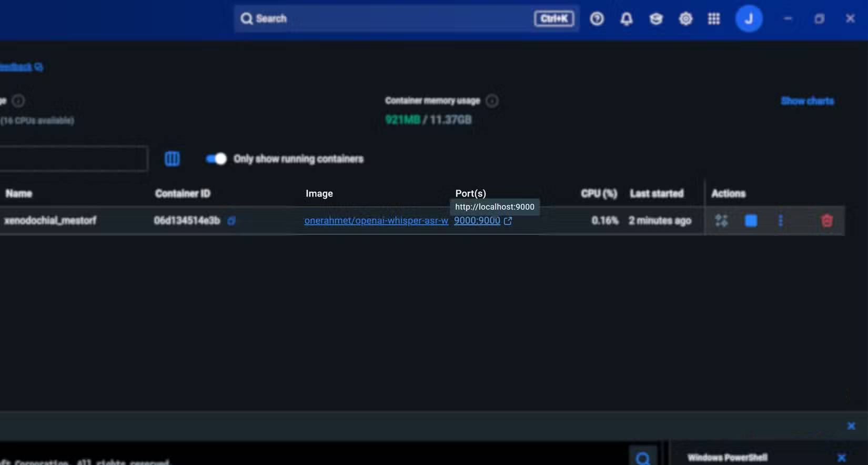Click the 2 minutes ago cell
This screenshot has height=465, width=868.
(660, 221)
